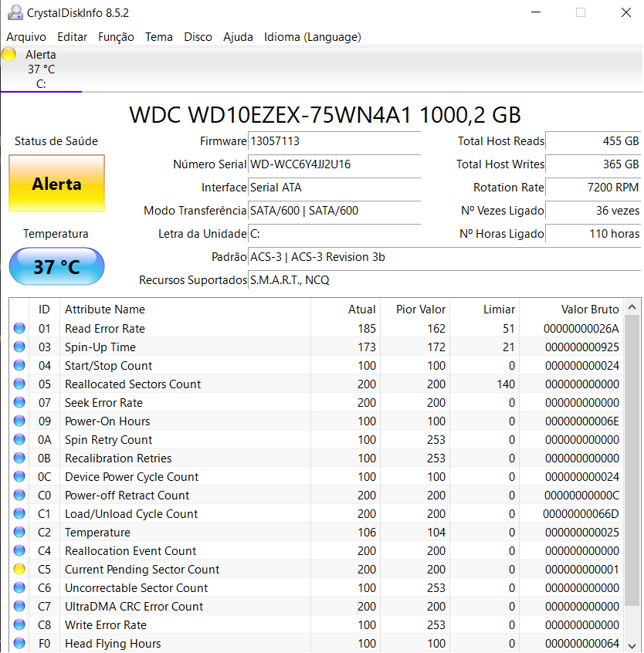This screenshot has width=644, height=653.
Task: Click the blue status icon for Read Error Rate
Action: point(19,329)
